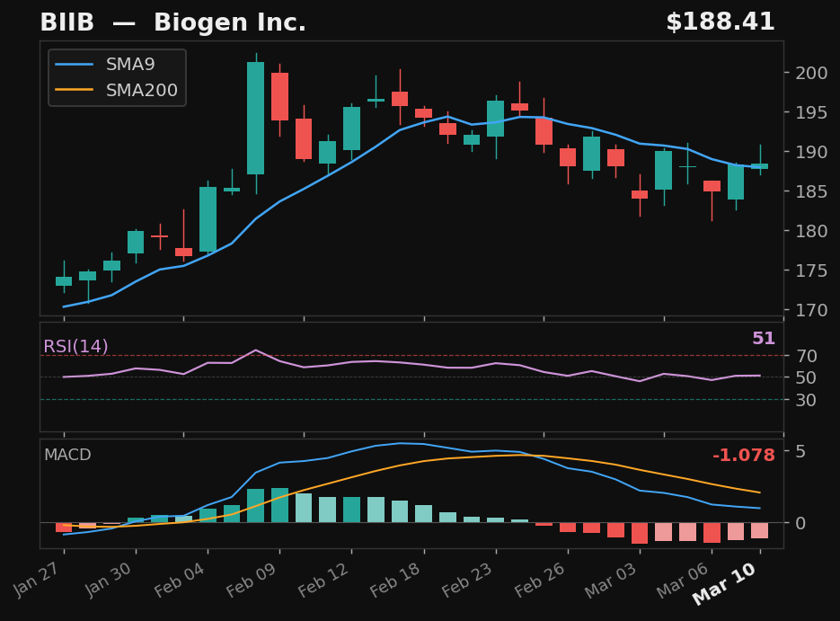Click the blue MACD line peak
This screenshot has width=840, height=621.
pos(402,442)
